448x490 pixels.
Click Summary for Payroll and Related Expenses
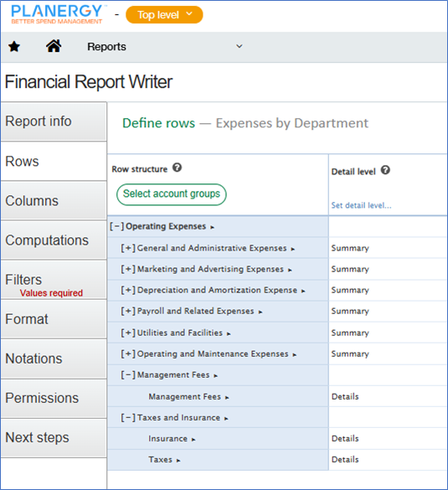click(350, 312)
